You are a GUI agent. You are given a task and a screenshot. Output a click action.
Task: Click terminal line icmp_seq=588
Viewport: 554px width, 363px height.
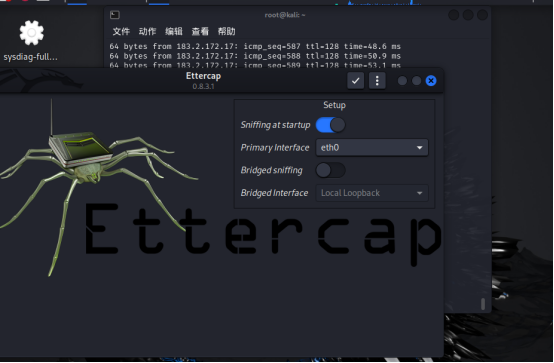(x=255, y=56)
